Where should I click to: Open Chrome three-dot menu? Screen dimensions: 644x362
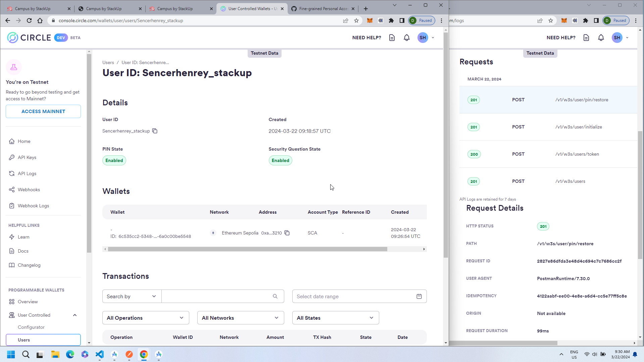pos(442,20)
